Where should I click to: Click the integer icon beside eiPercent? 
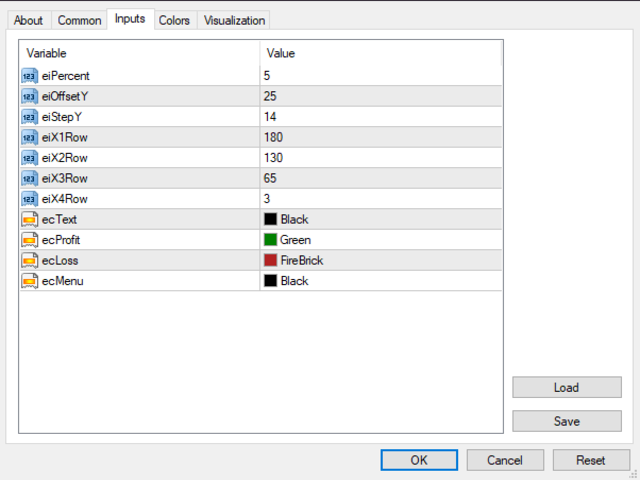coord(29,76)
